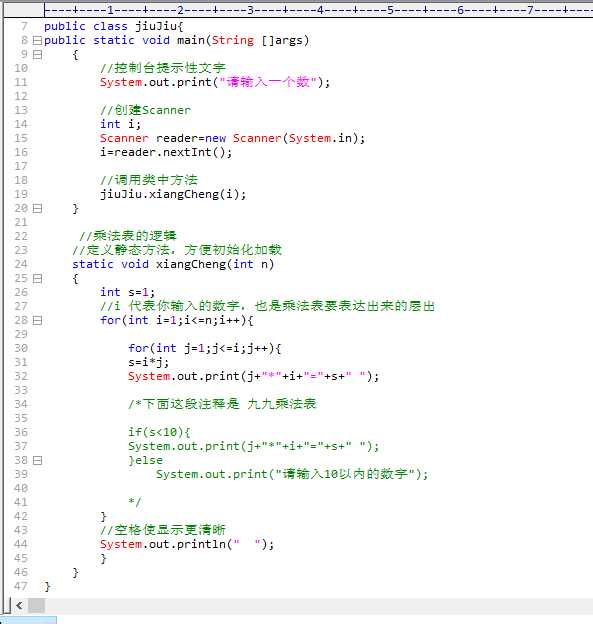
Task: Click the '*/' comment terminator on line 41
Action: pos(135,501)
